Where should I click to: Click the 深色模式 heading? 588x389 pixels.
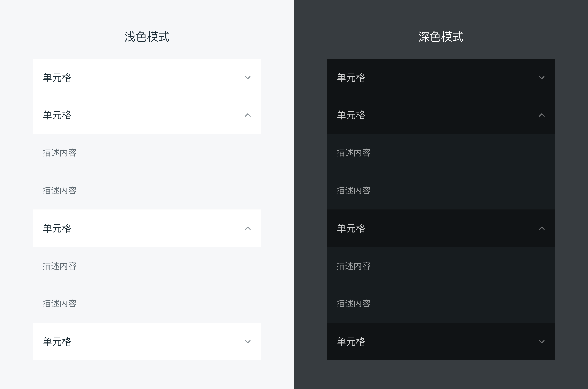(441, 37)
